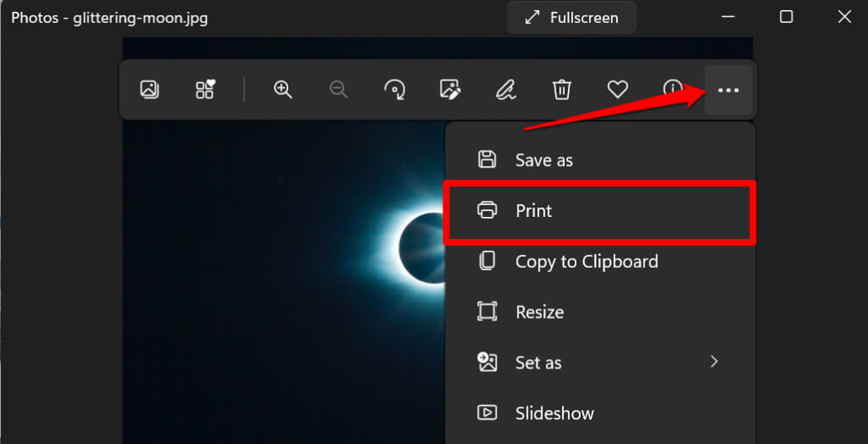
Task: Open the three-dot See more menu
Action: pos(728,89)
